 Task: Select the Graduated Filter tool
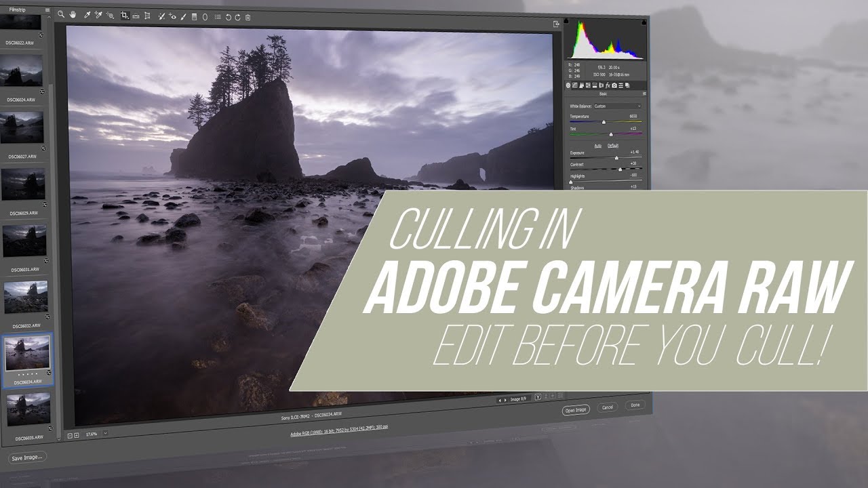[194, 16]
